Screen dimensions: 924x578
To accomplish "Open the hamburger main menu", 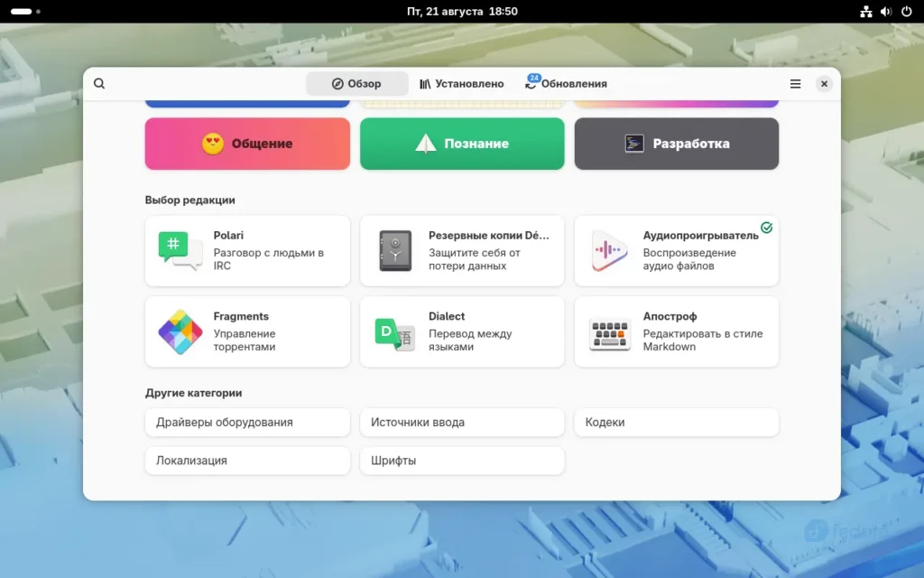I will coord(795,84).
